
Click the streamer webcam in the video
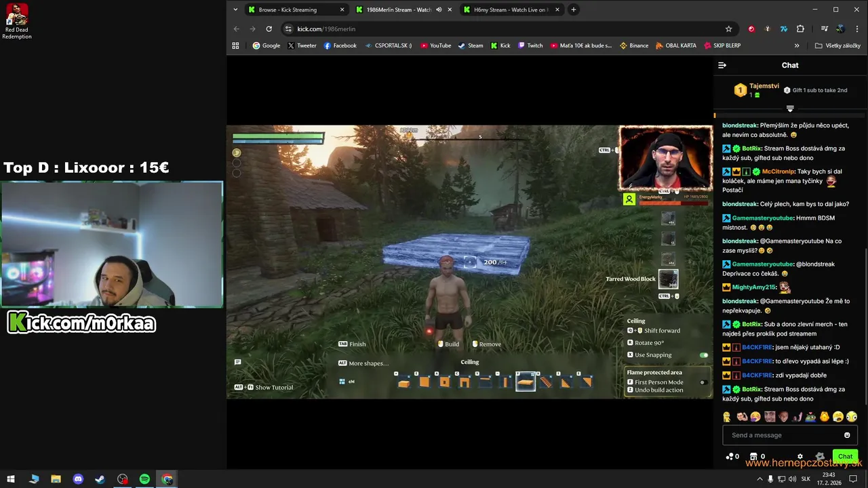coord(665,159)
